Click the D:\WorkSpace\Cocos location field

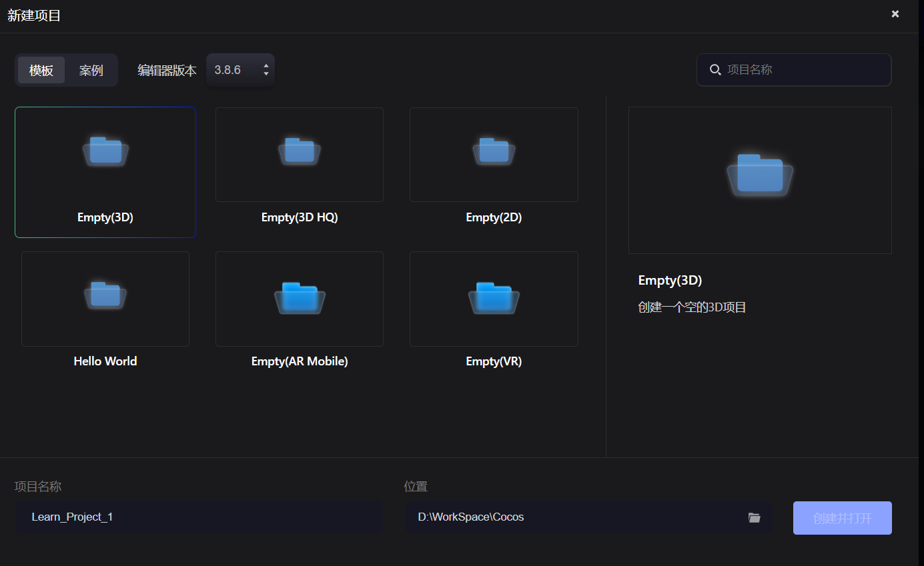click(588, 517)
